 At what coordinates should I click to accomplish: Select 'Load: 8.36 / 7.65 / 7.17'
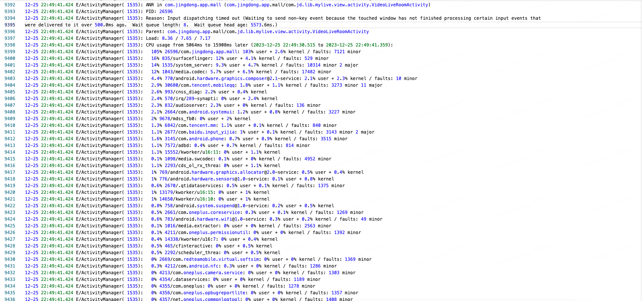178,38
